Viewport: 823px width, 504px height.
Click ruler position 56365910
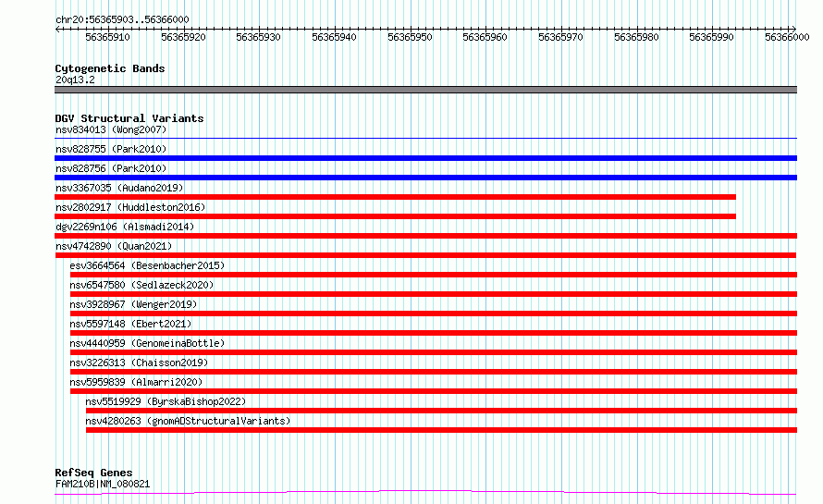coord(107,37)
